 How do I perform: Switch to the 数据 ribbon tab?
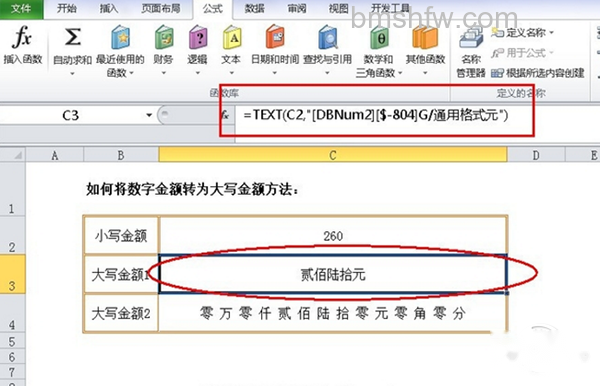254,8
